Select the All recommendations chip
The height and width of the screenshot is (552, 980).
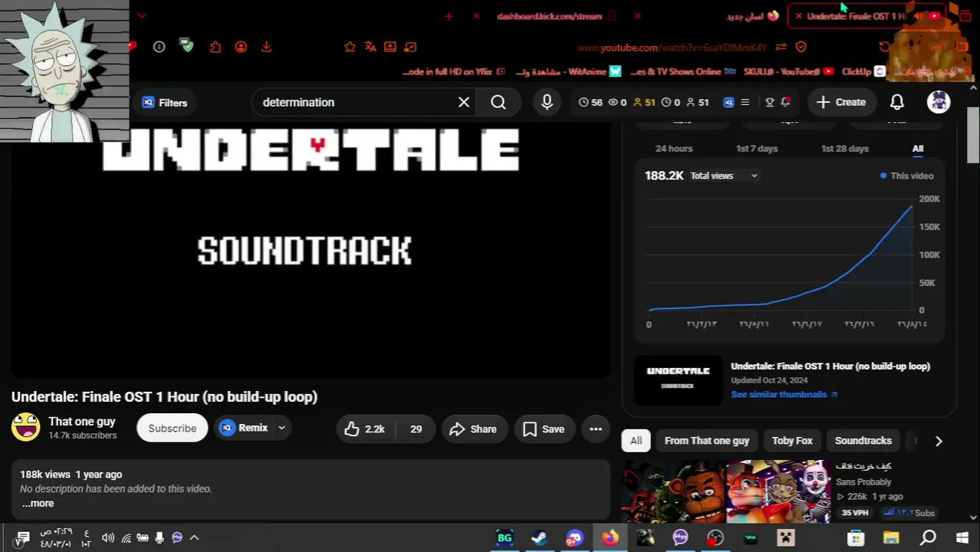tap(636, 441)
